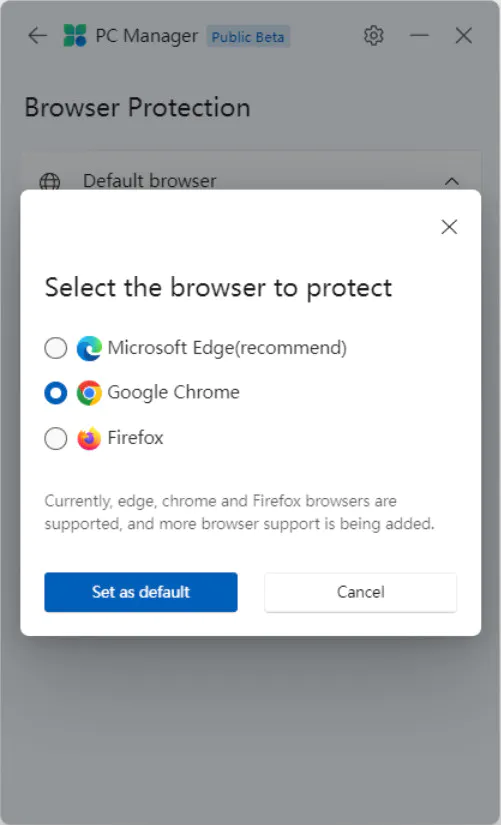Minimize the PC Manager window

tap(419, 36)
